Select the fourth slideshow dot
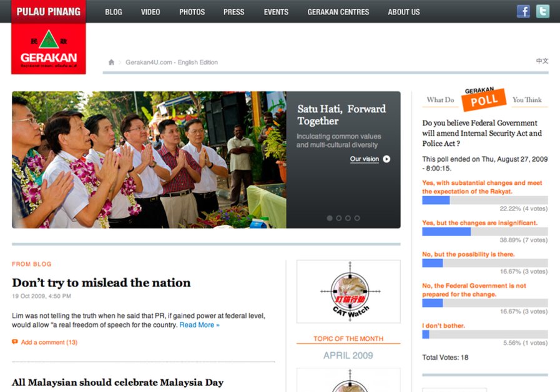Image resolution: width=560 pixels, height=392 pixels. (x=357, y=218)
